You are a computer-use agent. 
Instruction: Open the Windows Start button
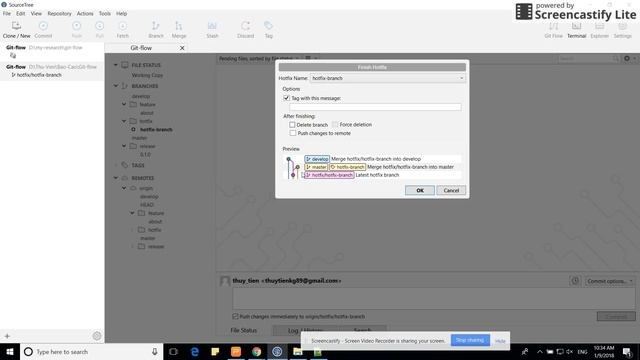[10, 352]
